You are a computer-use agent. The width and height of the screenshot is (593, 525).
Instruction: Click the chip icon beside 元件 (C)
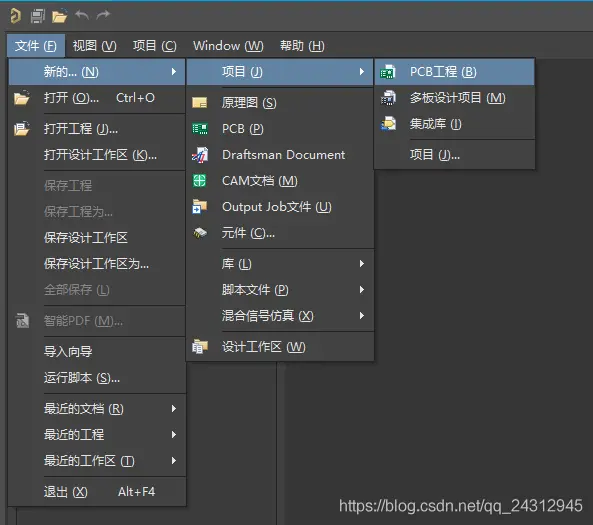(200, 233)
